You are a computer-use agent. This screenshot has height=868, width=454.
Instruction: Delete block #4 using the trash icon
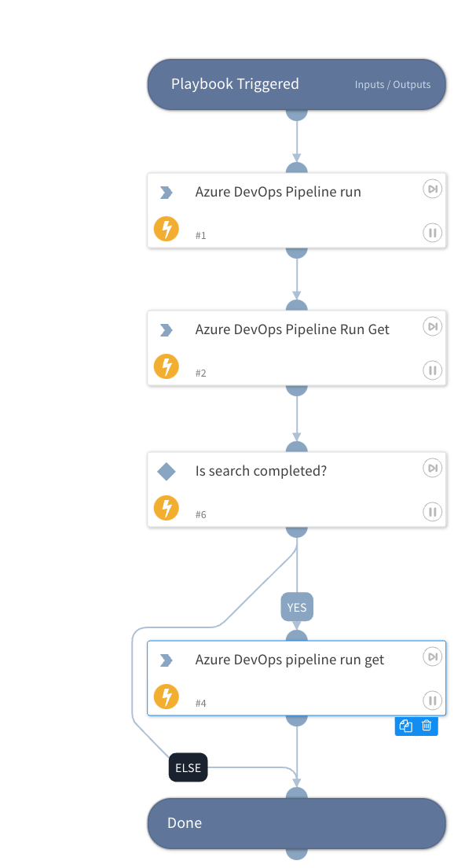[427, 726]
